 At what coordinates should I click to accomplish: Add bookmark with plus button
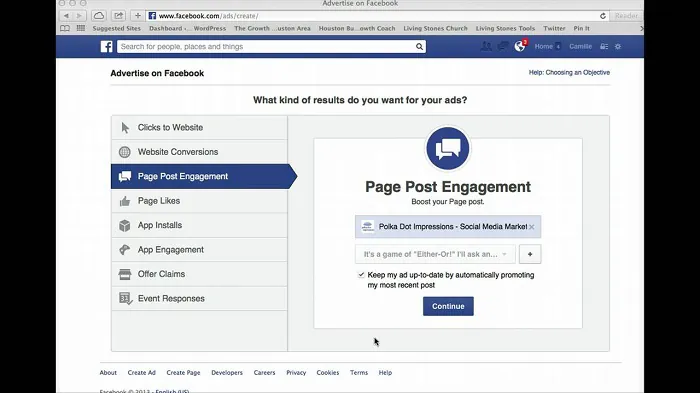(138, 16)
